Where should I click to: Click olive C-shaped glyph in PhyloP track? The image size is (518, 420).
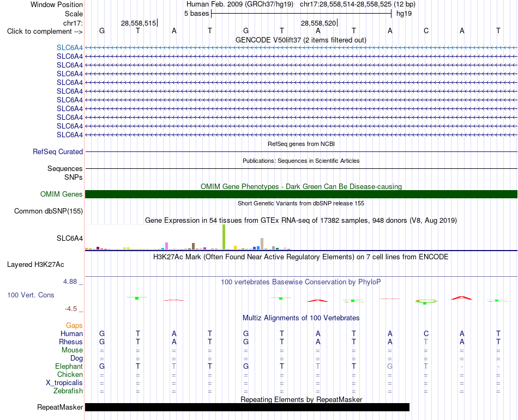click(426, 301)
